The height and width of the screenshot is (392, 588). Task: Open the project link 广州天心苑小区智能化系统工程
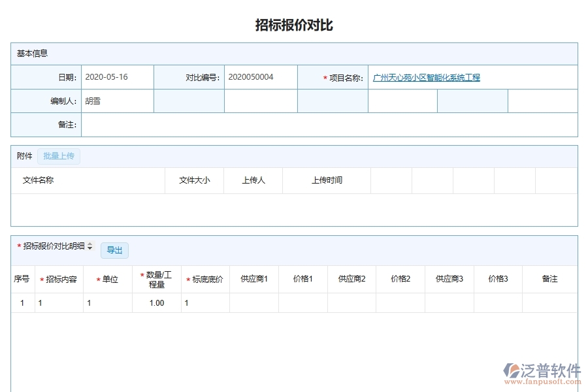click(427, 76)
